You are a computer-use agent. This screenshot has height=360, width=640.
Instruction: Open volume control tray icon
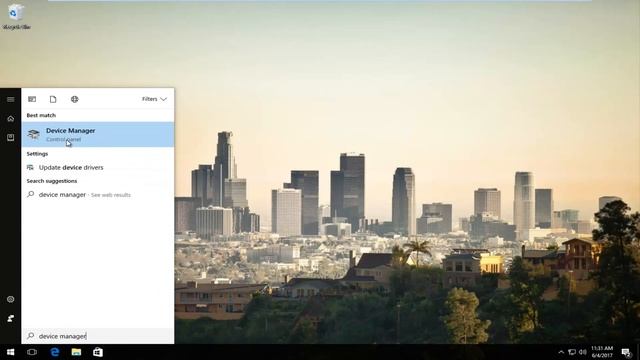(582, 352)
